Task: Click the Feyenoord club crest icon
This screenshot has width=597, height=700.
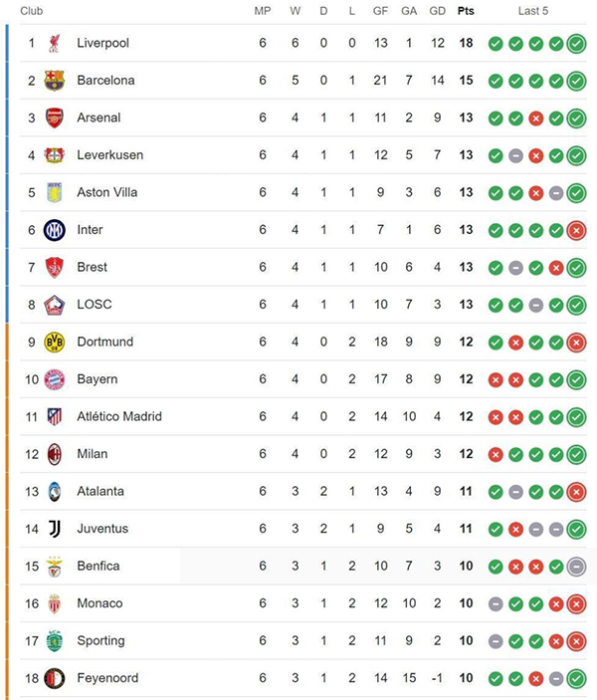Action: (x=54, y=678)
